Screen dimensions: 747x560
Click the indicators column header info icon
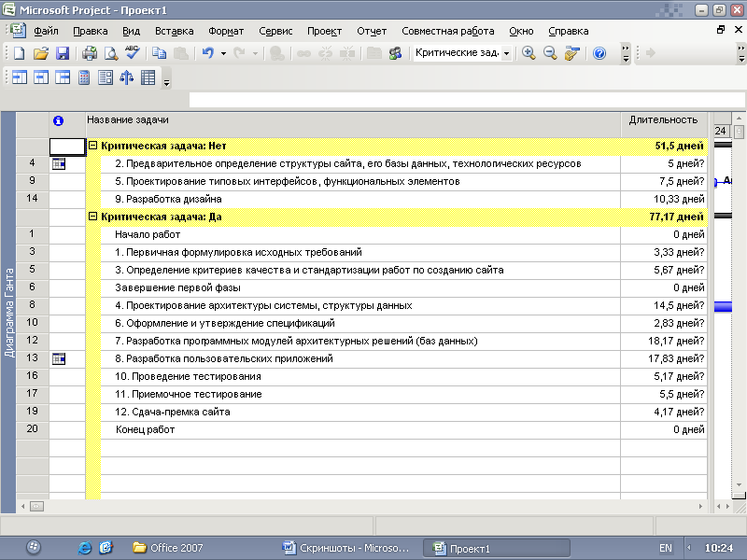coord(58,121)
